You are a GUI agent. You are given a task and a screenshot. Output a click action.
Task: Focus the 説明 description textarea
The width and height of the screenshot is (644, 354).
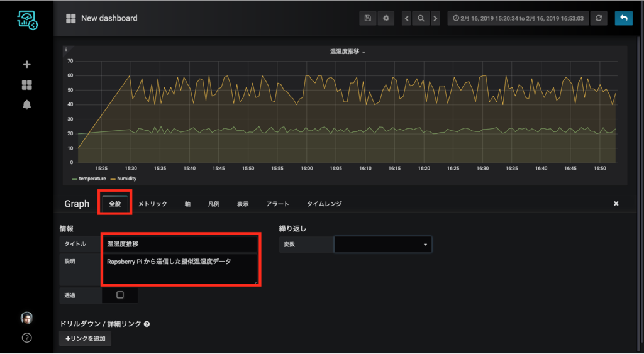point(179,269)
